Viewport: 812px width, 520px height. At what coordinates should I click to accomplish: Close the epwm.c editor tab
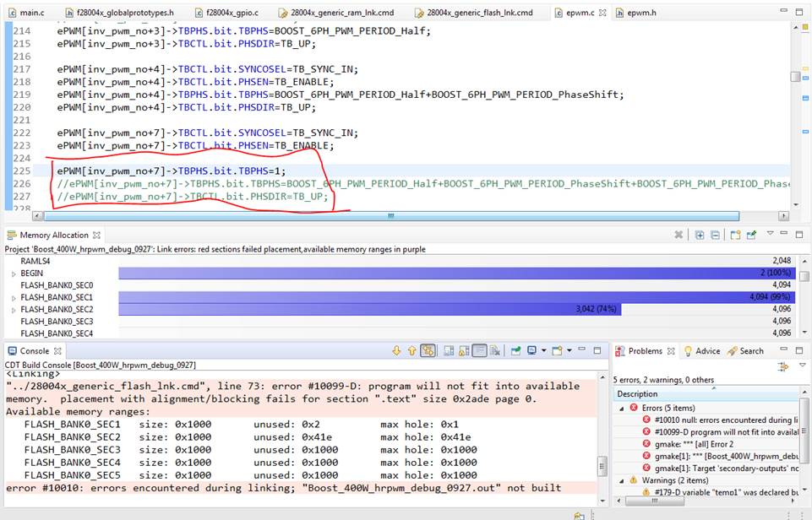(x=602, y=13)
